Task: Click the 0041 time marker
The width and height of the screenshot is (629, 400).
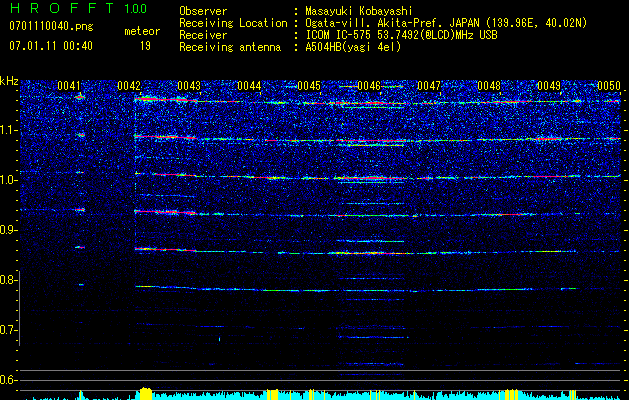Action: [69, 85]
